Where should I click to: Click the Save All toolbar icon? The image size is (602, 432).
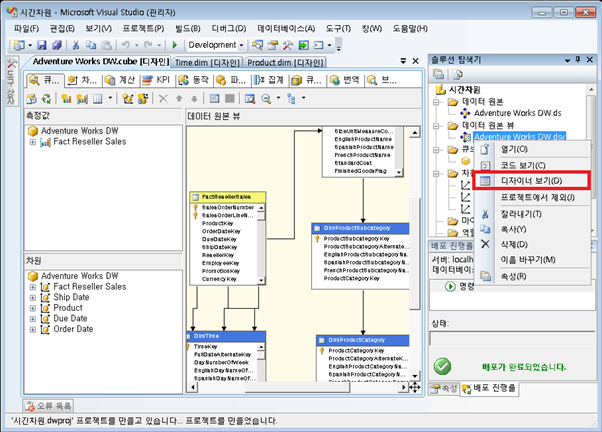tap(57, 45)
